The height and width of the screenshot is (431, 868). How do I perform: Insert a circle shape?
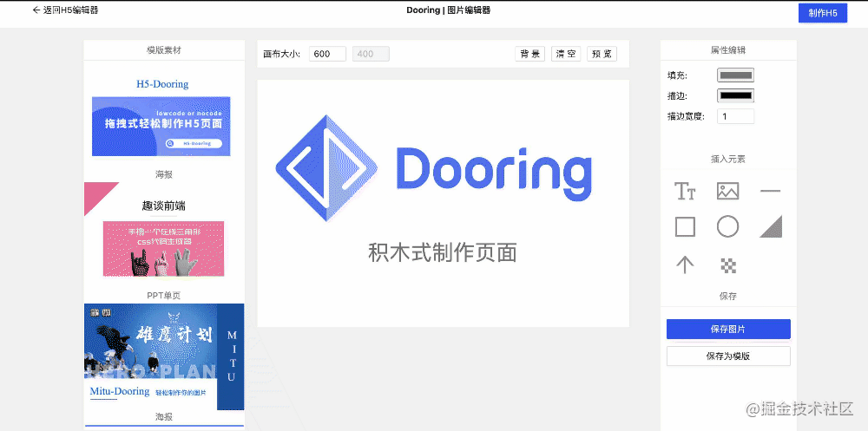coord(727,227)
